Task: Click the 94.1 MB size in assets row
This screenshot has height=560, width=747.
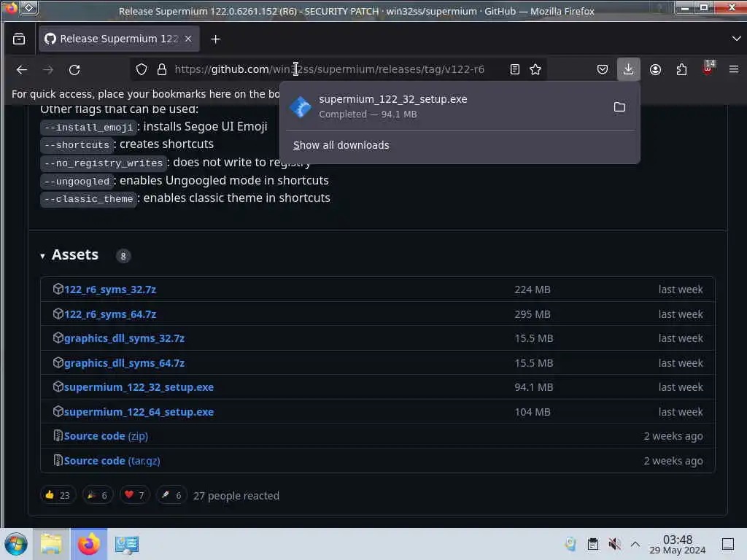Action: (533, 387)
